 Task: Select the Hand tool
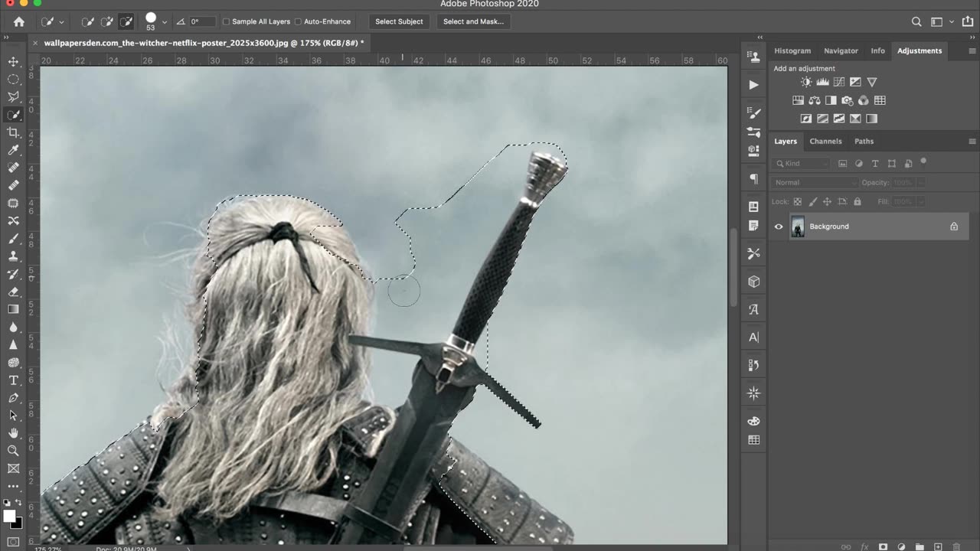(x=13, y=433)
